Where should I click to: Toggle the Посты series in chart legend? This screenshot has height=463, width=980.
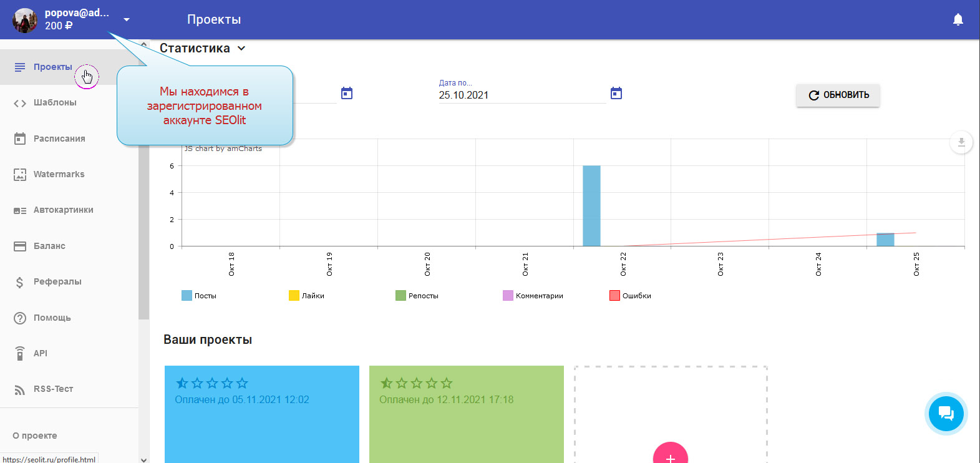187,296
